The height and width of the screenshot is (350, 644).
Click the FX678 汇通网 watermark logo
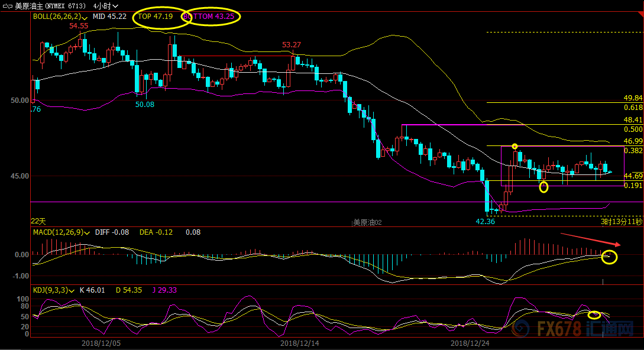click(586, 328)
